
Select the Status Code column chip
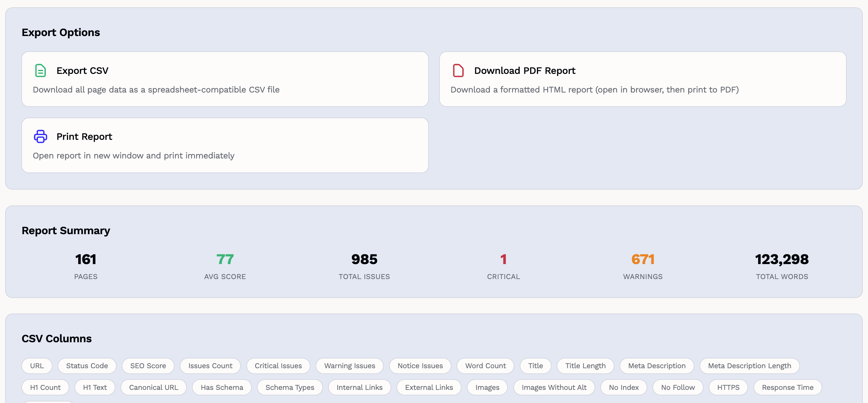tap(87, 365)
